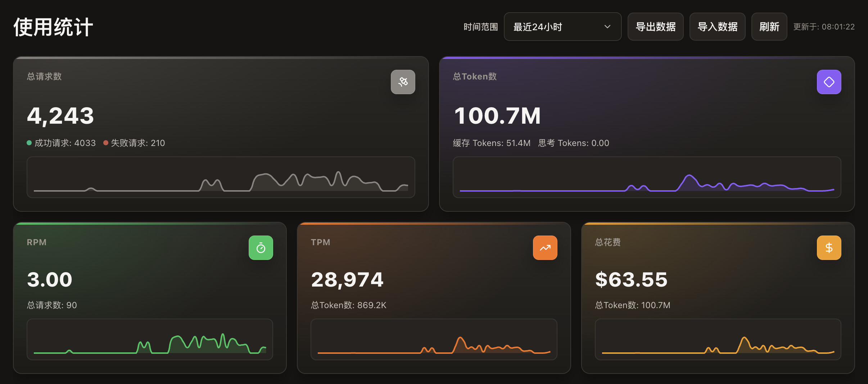Click the total requests gray sparkline chart

coord(221,177)
